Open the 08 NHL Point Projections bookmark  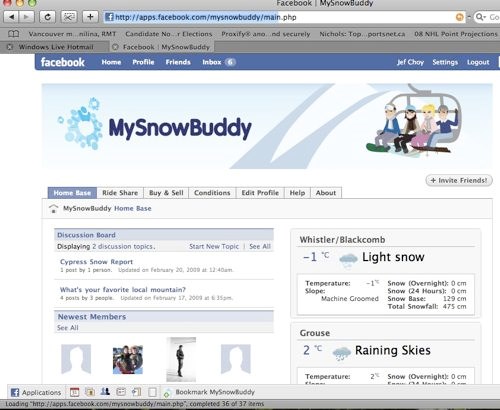click(456, 34)
